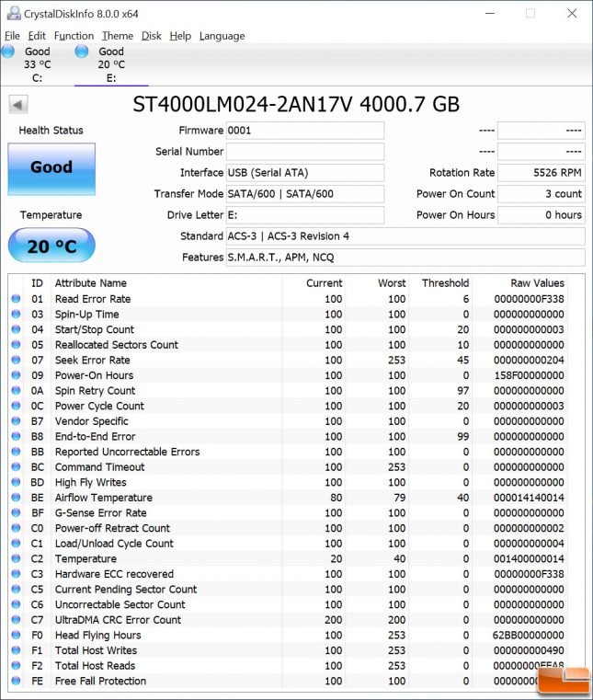Image resolution: width=593 pixels, height=700 pixels.
Task: Click the Drive Letter field E:
Action: click(x=305, y=215)
